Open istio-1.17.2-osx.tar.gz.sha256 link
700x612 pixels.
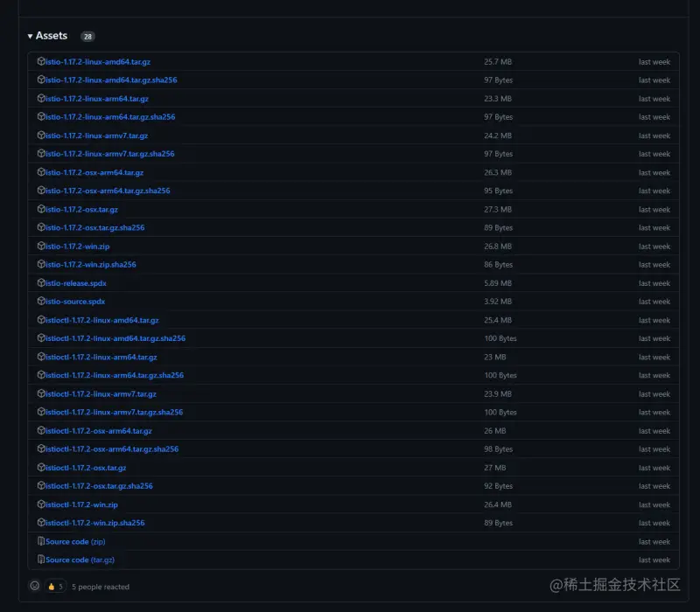(x=95, y=228)
